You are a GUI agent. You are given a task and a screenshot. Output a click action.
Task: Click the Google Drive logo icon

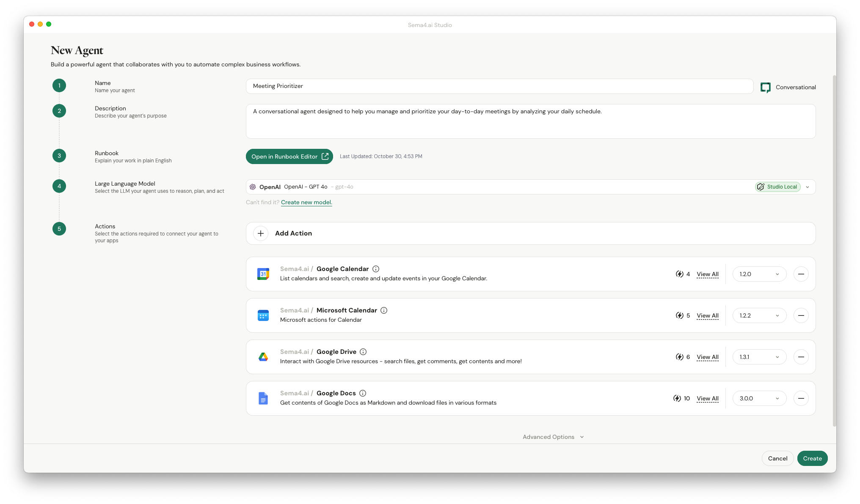(263, 357)
